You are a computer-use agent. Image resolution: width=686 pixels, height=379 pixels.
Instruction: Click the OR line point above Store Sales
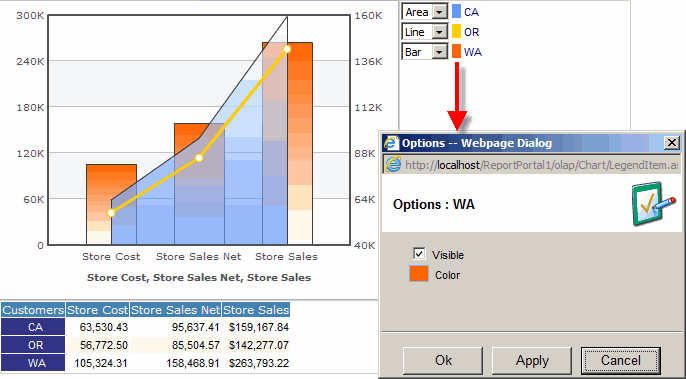tap(287, 49)
